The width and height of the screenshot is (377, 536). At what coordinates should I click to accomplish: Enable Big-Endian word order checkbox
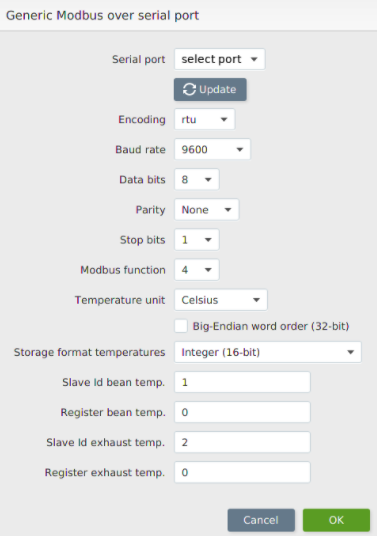tap(181, 326)
